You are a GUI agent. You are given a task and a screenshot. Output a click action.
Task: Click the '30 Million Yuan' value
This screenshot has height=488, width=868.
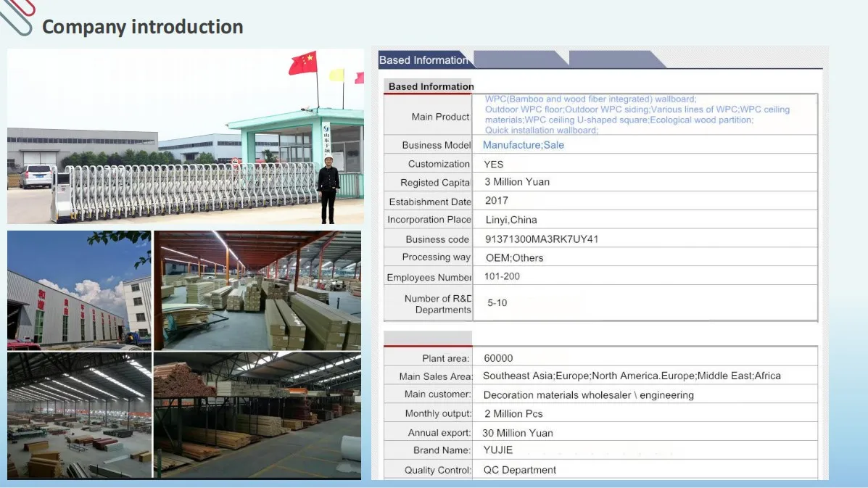[518, 433]
